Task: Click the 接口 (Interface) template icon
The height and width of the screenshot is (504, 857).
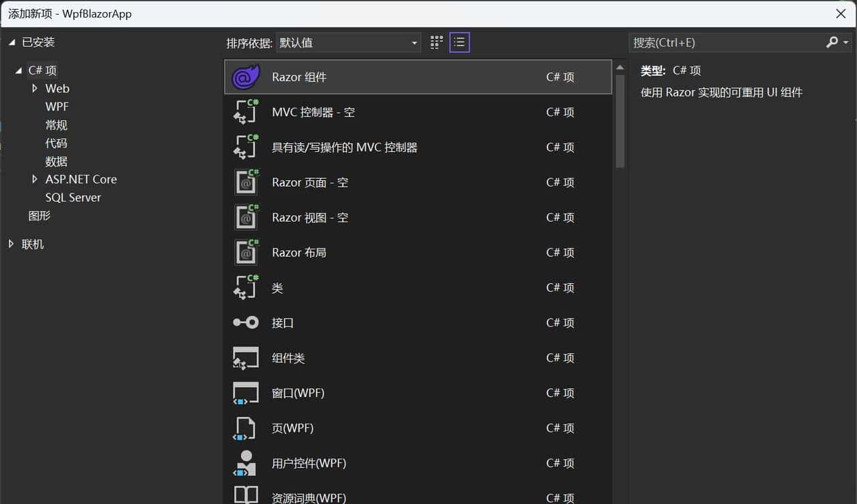Action: pyautogui.click(x=246, y=323)
